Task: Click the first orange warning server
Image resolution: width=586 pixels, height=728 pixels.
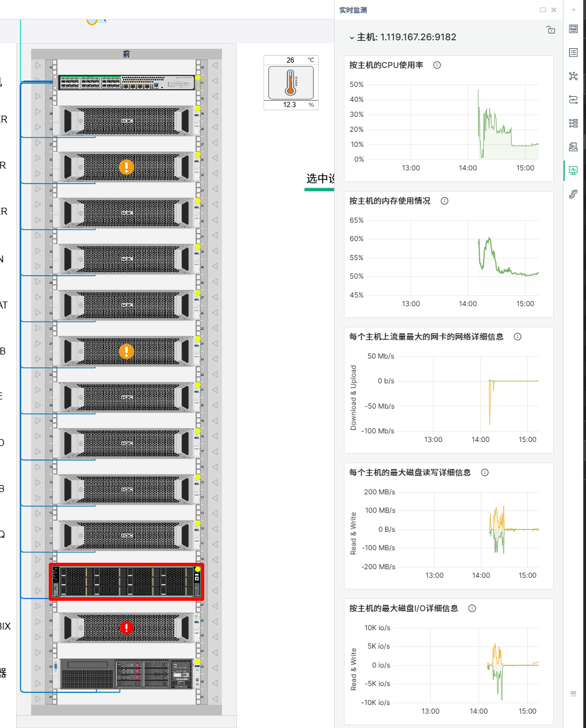Action: pyautogui.click(x=127, y=167)
